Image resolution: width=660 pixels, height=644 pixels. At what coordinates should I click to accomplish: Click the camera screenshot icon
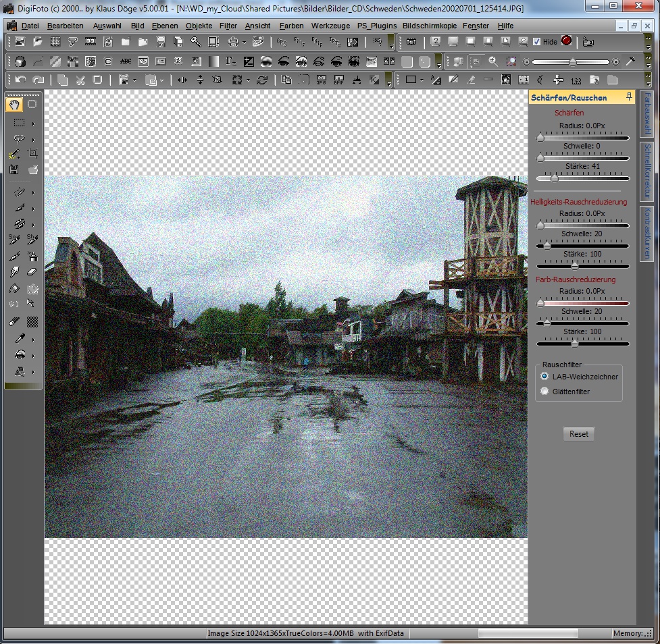411,42
